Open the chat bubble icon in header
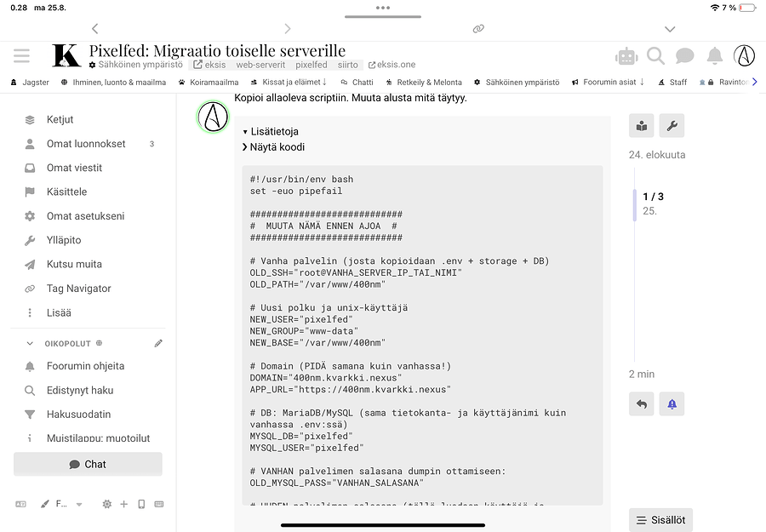The image size is (766, 532). pos(685,56)
